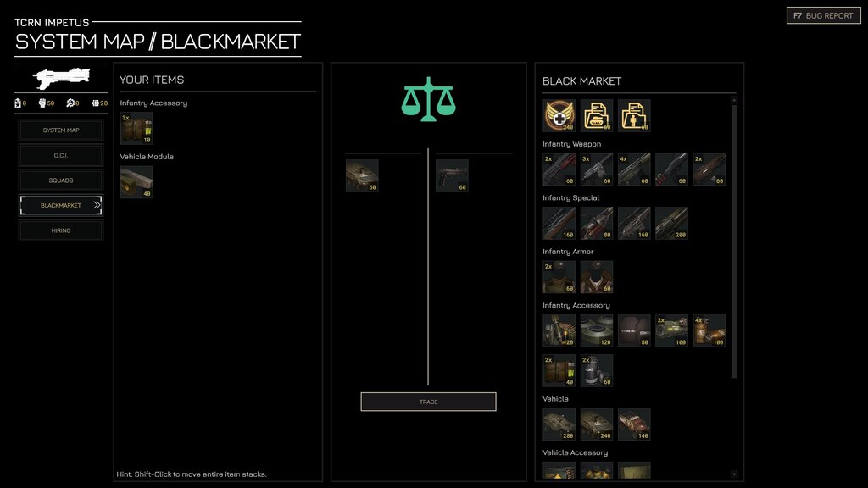Open the Hiring menu
The height and width of the screenshot is (488, 868).
point(61,230)
